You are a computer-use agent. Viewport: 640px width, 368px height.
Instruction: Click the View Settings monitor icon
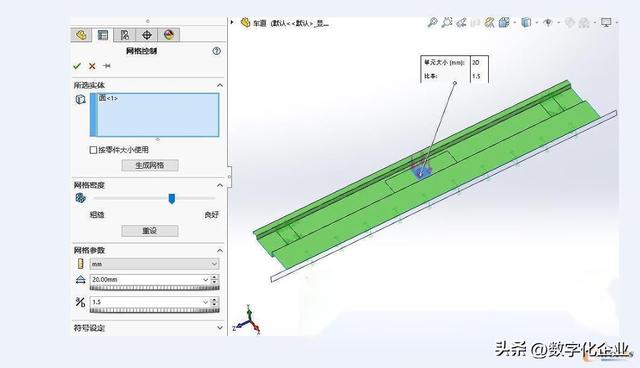click(x=607, y=22)
